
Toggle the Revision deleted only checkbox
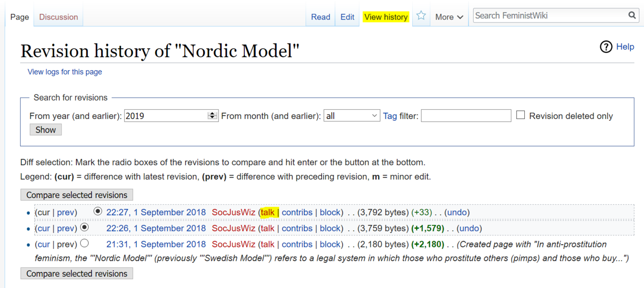[x=520, y=115]
